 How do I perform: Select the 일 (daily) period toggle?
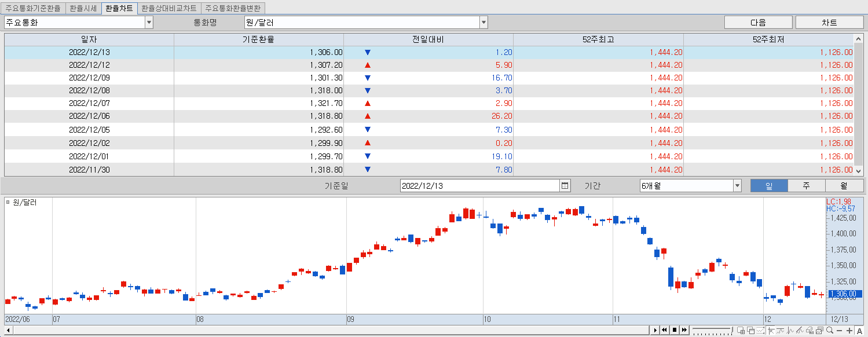point(769,186)
